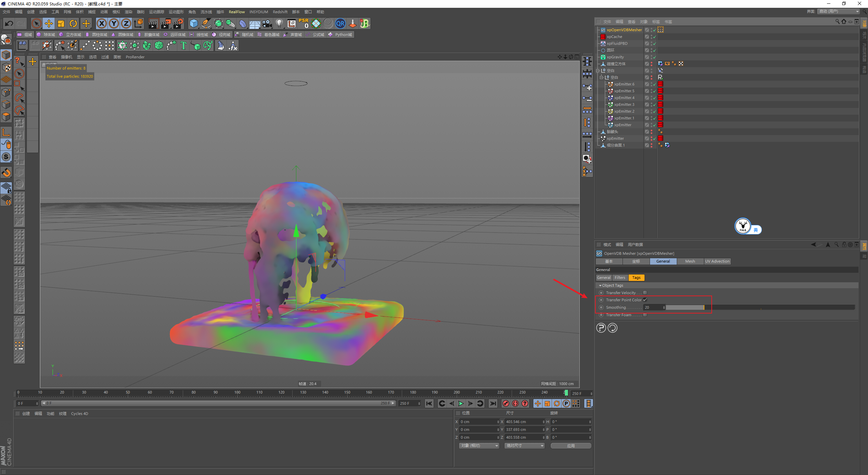This screenshot has width=868, height=475.
Task: Click the Smoothing value field
Action: (654, 307)
